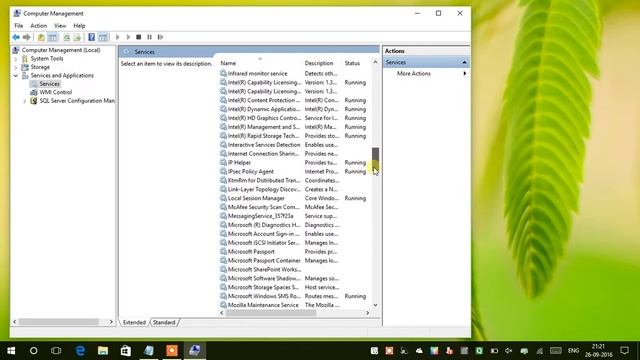The height and width of the screenshot is (360, 640).
Task: Open the View menu
Action: point(60,26)
